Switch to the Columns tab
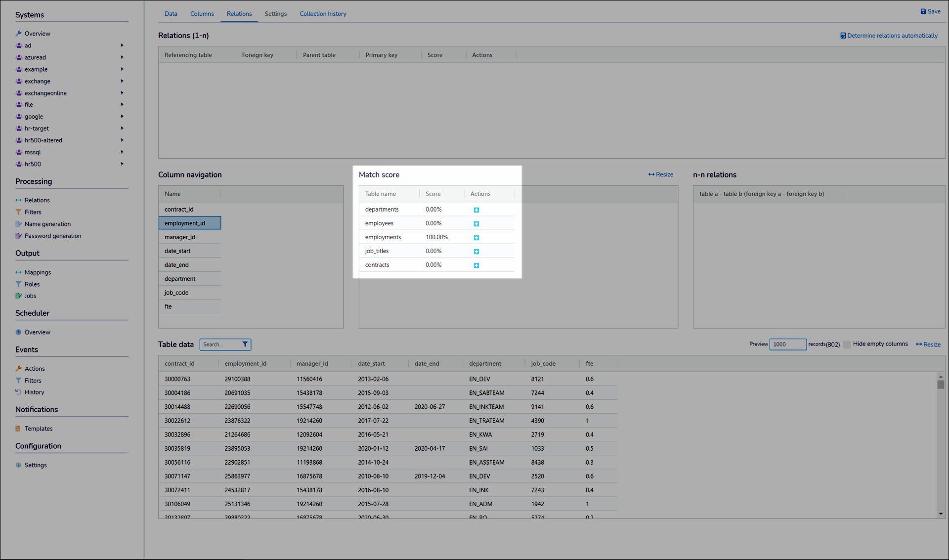Image resolution: width=949 pixels, height=560 pixels. (202, 14)
